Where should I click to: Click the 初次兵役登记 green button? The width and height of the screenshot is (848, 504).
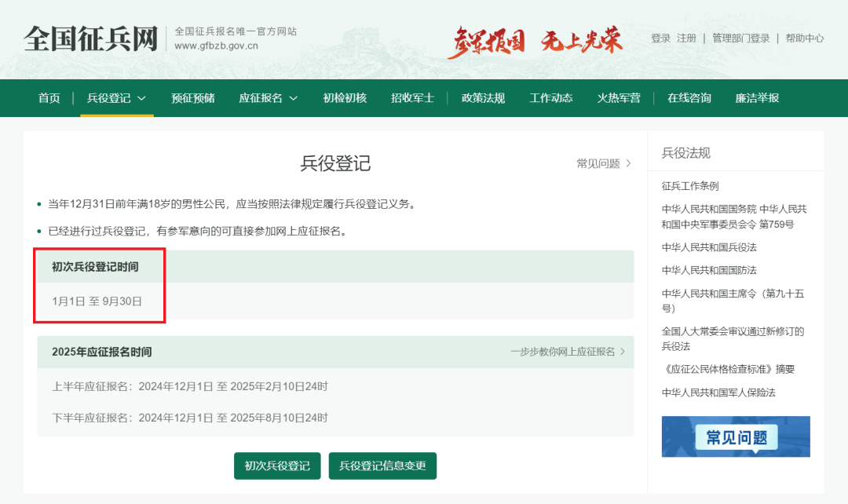(277, 465)
